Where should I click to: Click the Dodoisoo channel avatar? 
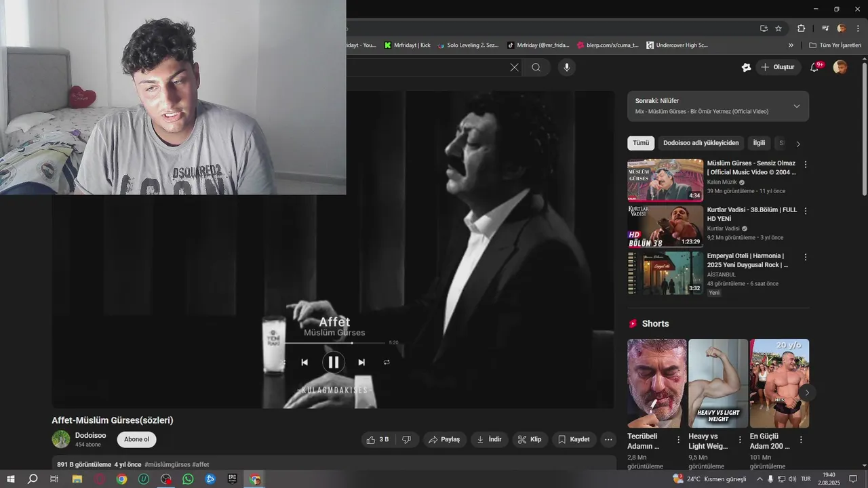pos(61,439)
